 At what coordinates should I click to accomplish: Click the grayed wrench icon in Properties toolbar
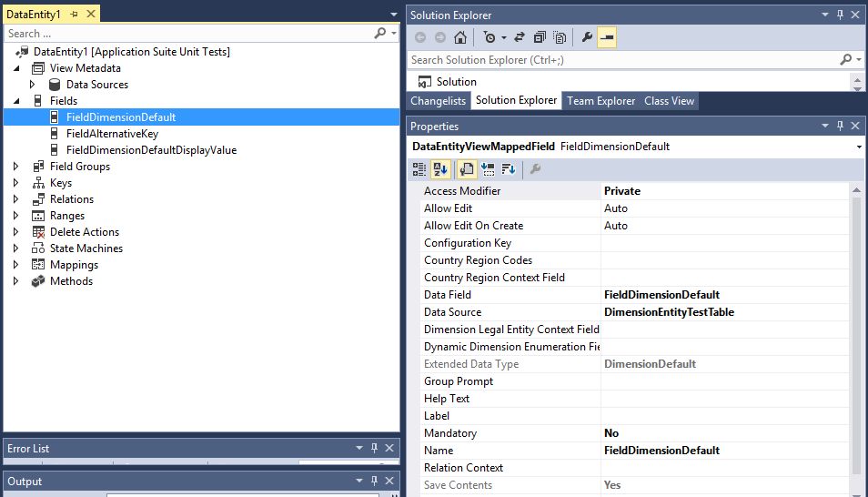(535, 169)
